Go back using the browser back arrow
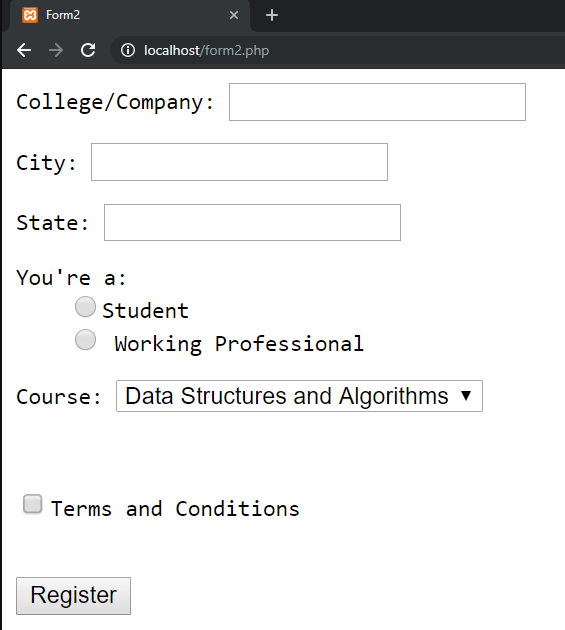 (24, 50)
